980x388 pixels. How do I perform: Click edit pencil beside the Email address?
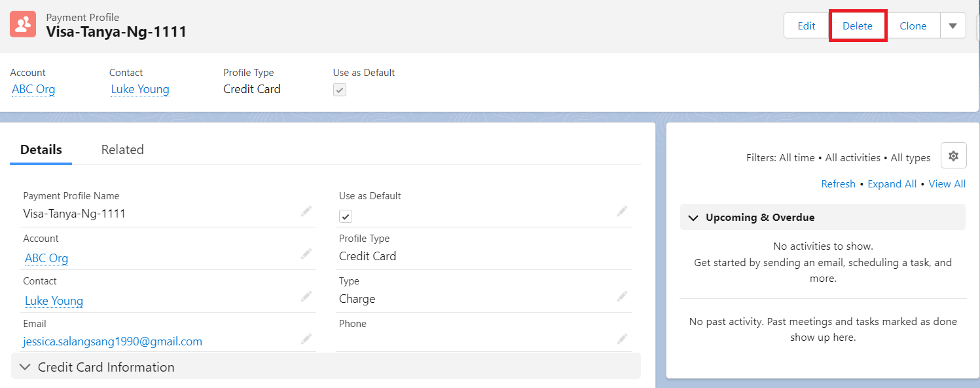pyautogui.click(x=306, y=339)
